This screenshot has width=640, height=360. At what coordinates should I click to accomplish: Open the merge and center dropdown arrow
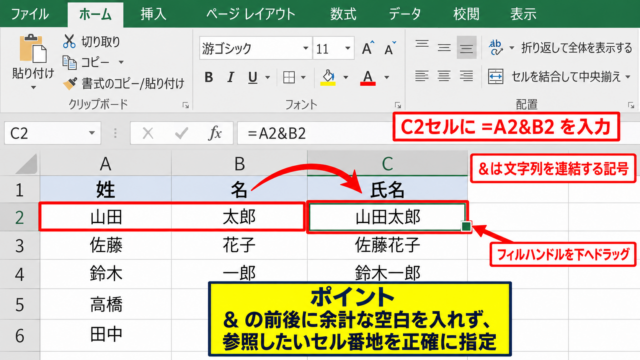(x=628, y=76)
